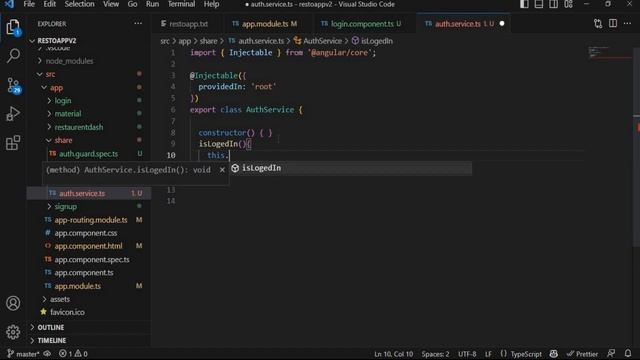
Task: Open the Explorer view in activity bar
Action: (13, 27)
